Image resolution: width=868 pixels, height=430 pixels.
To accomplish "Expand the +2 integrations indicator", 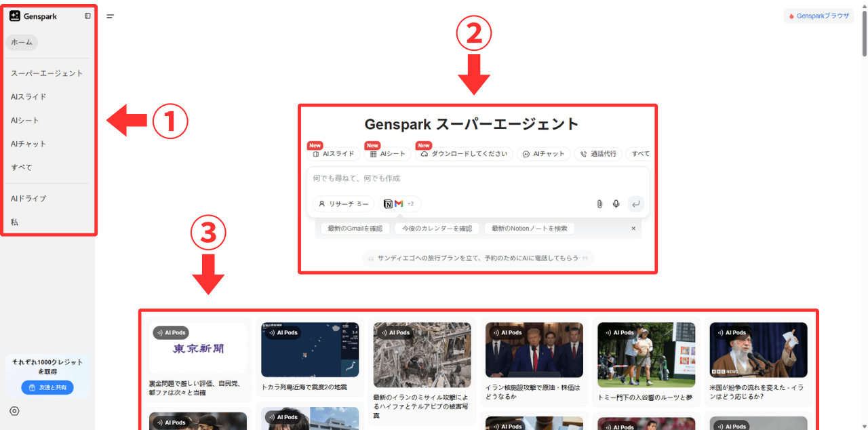I will click(410, 203).
